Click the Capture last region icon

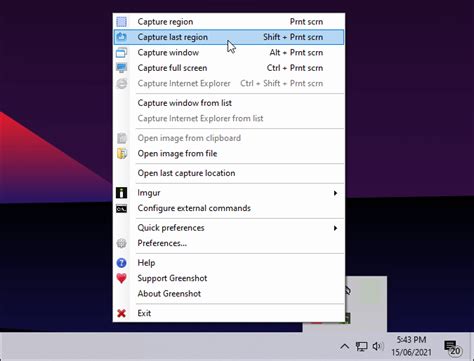[x=121, y=37]
